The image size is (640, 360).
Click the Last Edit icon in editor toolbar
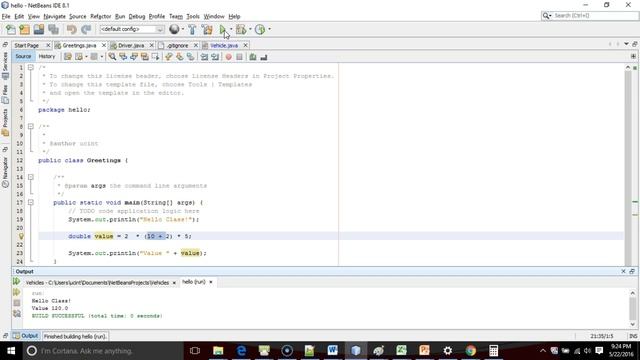point(68,57)
